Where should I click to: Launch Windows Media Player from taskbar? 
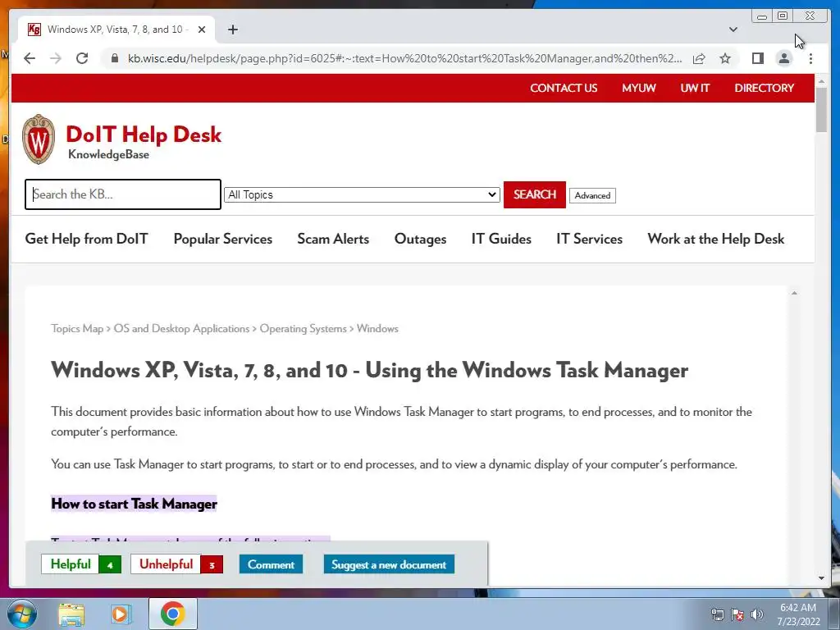121,614
